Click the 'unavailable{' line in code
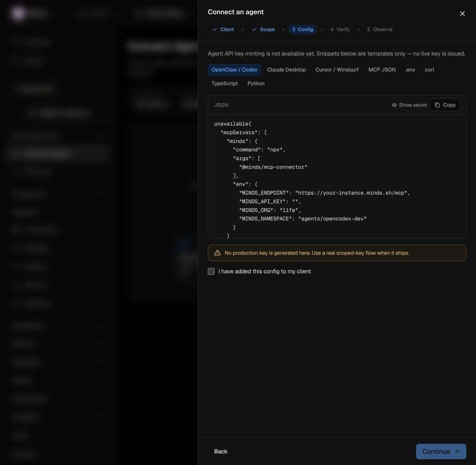This screenshot has width=476, height=465. point(232,124)
